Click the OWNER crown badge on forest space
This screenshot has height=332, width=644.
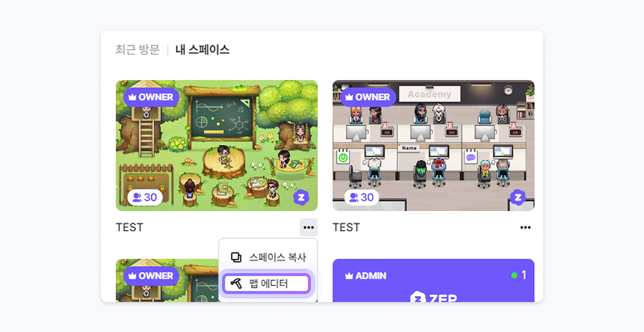point(151,97)
